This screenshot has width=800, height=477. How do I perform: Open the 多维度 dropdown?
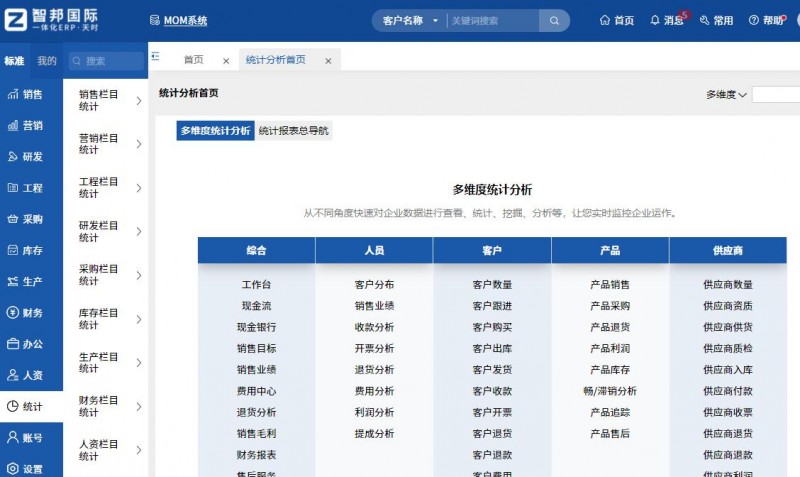(726, 94)
